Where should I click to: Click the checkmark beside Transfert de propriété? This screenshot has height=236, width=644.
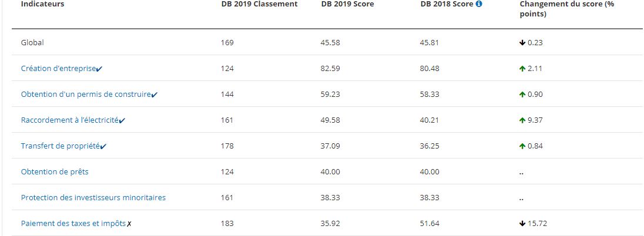point(103,146)
